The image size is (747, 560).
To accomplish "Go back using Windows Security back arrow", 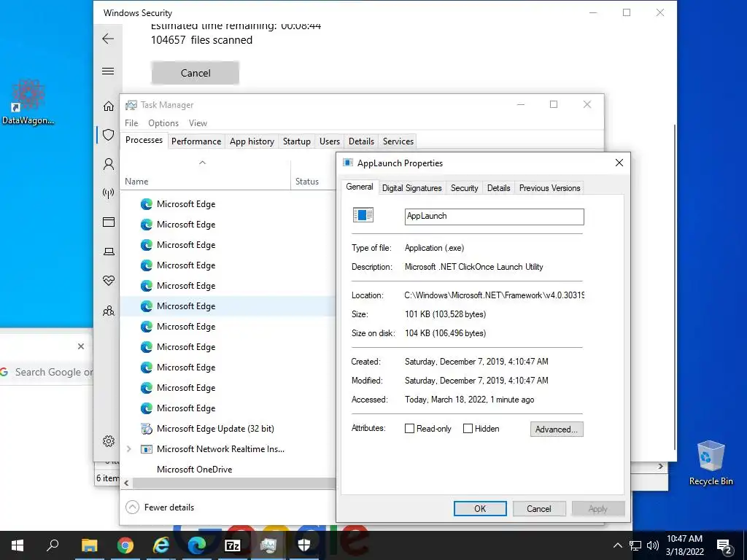I will coord(108,39).
